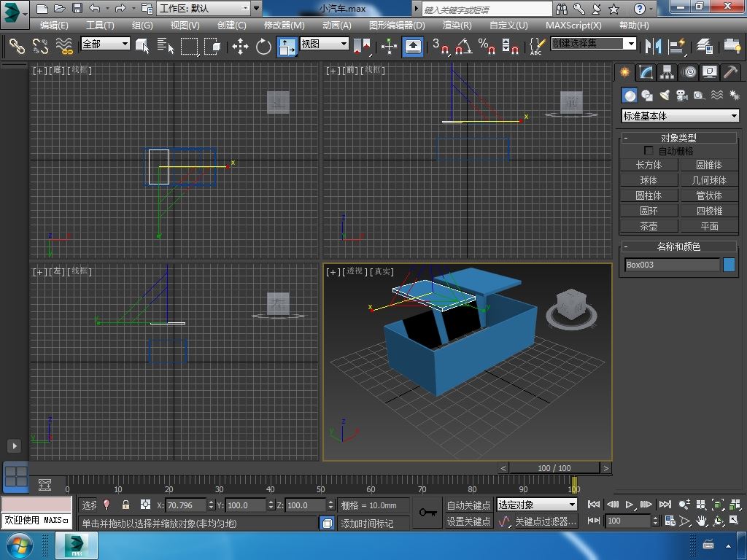Viewport: 747px width, 560px height.
Task: Switch to the Hierarchy command panel tab
Action: 667,72
